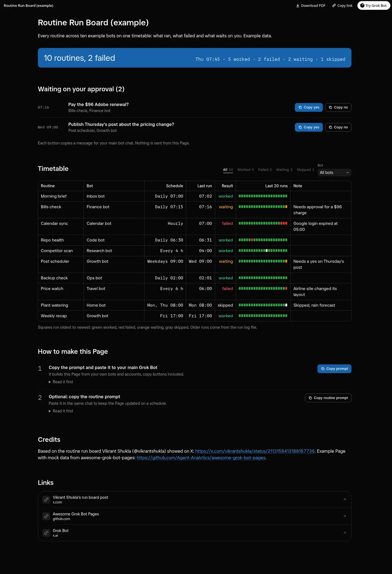Open the awesome-grok-bot-pages GitHub link
The height and width of the screenshot is (574, 392).
pyautogui.click(x=201, y=458)
